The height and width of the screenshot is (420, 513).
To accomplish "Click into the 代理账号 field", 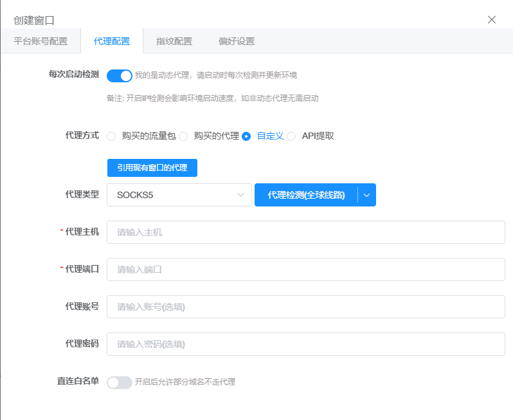I will click(x=306, y=307).
